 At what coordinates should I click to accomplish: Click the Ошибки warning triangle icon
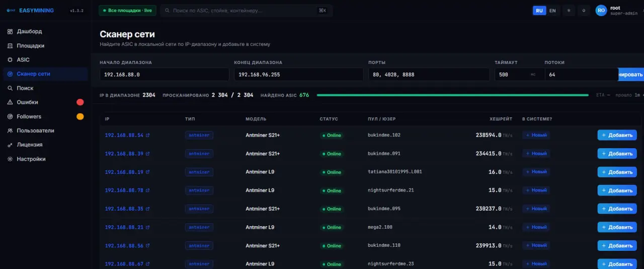point(10,102)
